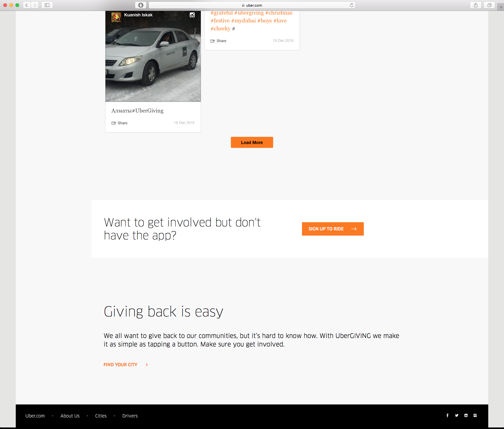Screen dimensions: 504x429
Task: Click the lock icon in address bar
Action: pyautogui.click(x=243, y=5)
